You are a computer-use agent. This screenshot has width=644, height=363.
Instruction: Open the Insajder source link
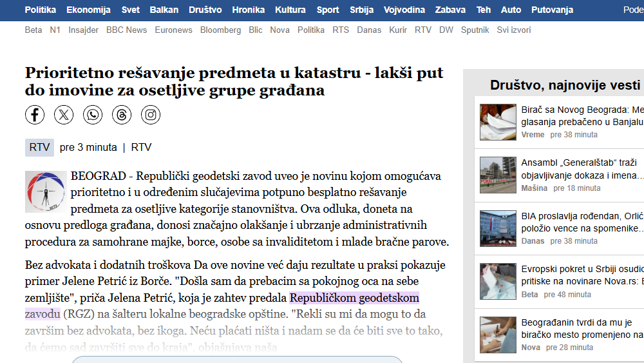tap(83, 30)
